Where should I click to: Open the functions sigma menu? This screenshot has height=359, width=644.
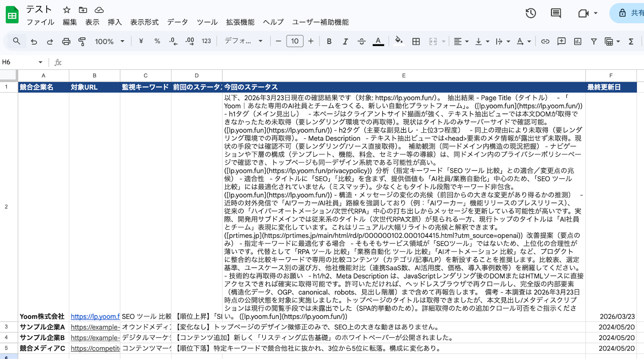pos(631,41)
